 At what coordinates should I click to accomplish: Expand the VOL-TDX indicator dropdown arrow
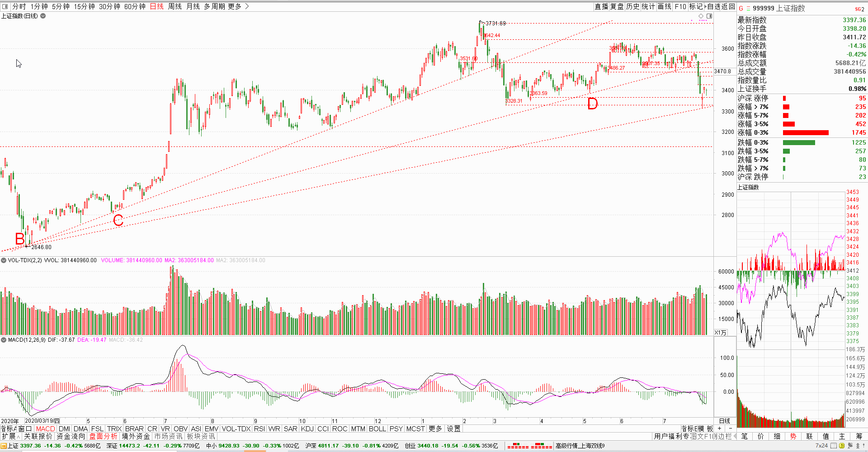[x=4, y=260]
